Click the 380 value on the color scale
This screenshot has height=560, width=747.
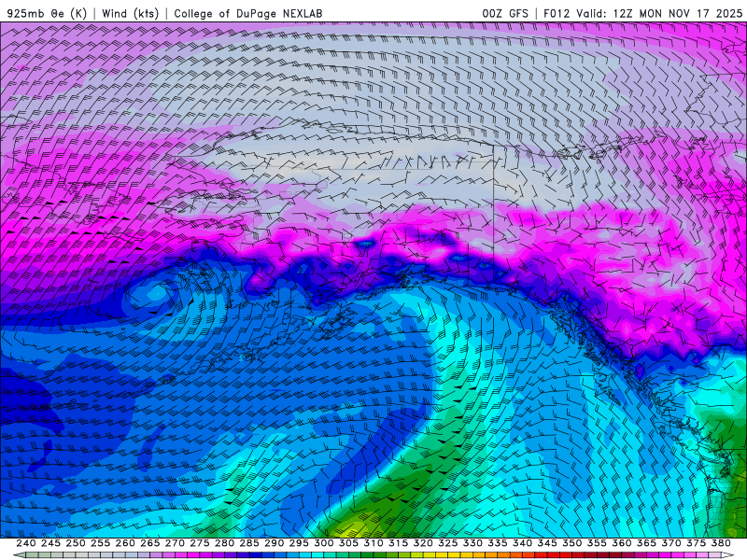point(721,543)
